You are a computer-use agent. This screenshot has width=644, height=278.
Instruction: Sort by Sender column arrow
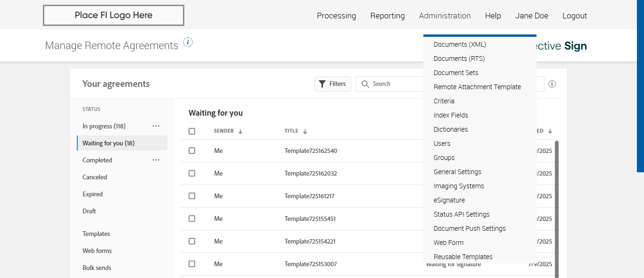coord(240,132)
